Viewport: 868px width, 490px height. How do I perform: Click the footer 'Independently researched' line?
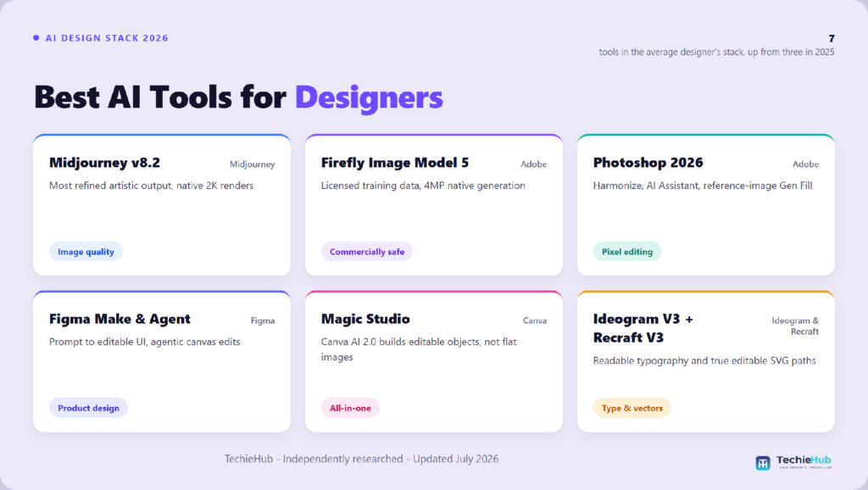point(361,459)
